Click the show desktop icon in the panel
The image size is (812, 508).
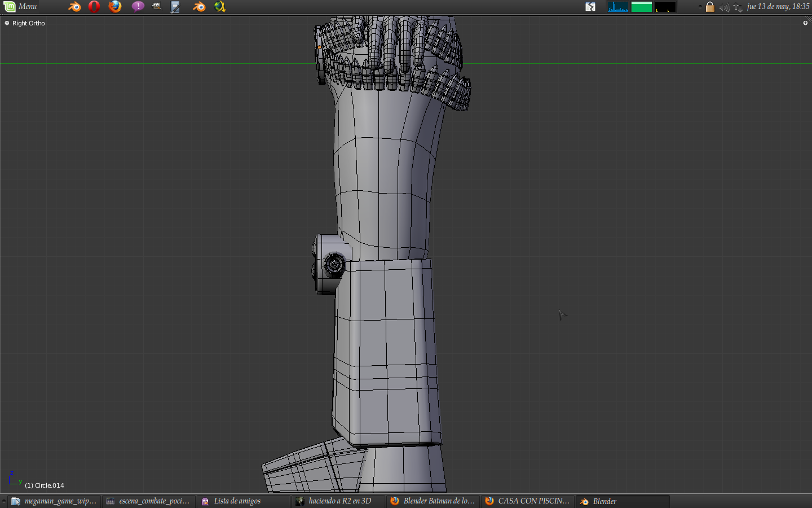pyautogui.click(x=590, y=7)
